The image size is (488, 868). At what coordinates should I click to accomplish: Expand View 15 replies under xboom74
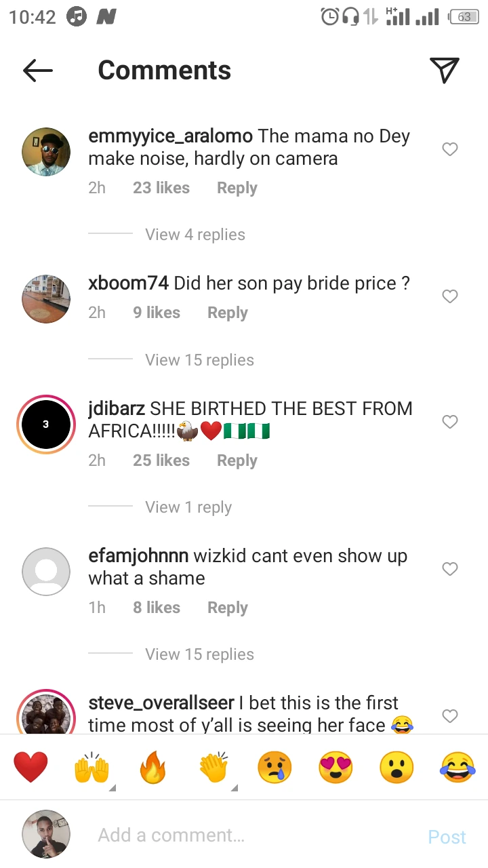pyautogui.click(x=199, y=360)
